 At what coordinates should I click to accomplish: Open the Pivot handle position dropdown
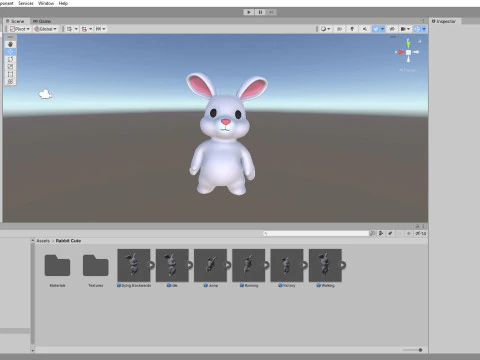(20, 29)
